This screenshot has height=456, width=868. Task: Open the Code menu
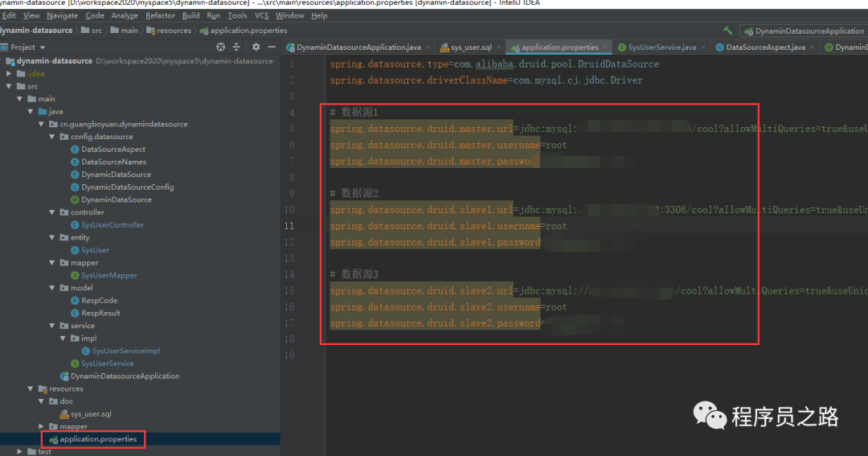click(x=95, y=15)
